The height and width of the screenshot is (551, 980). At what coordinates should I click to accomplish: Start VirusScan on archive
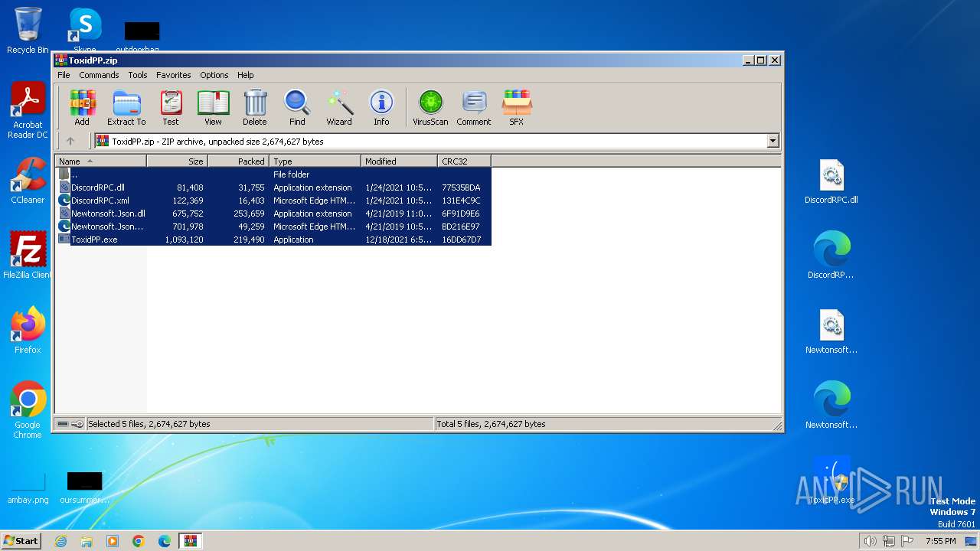pos(430,107)
